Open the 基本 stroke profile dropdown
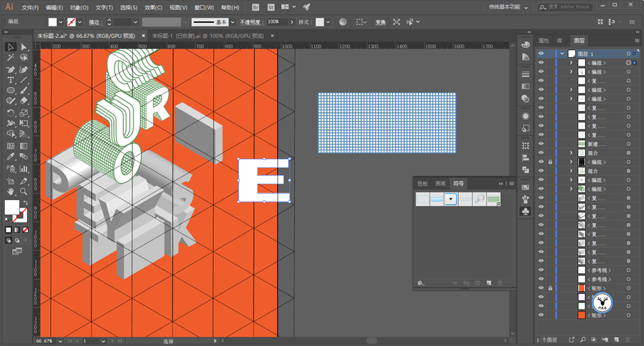Screen dimensions: 644x346 click(233, 22)
